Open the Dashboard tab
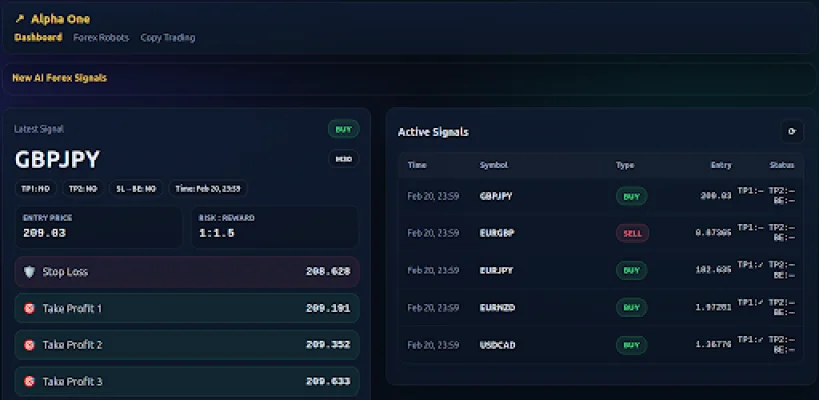 (38, 38)
